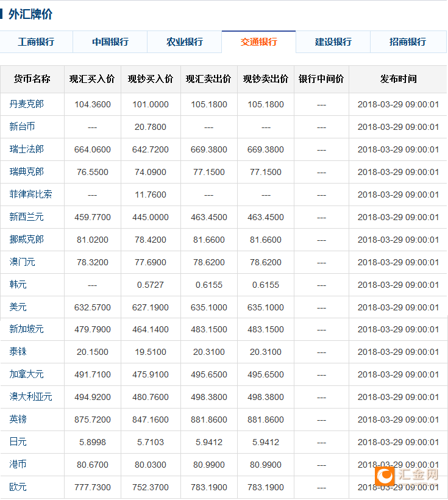This screenshot has width=448, height=500.
Task: Click the 现钞卖出价 column header
Action: pos(266,79)
